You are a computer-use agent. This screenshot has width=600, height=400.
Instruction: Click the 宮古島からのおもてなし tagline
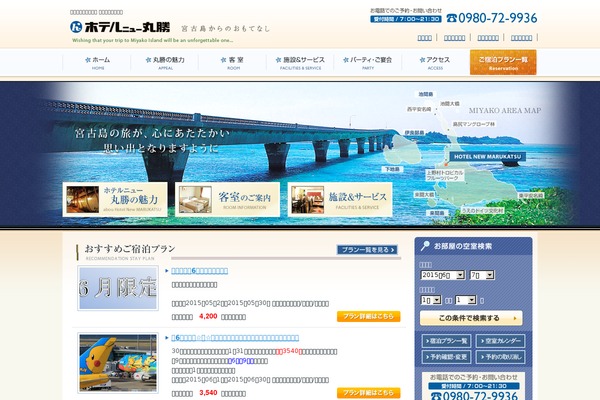(226, 29)
